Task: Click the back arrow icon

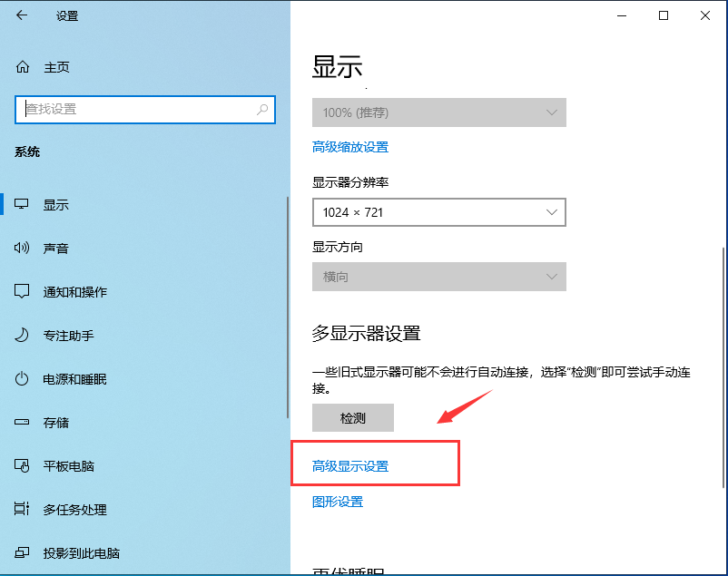Action: click(22, 16)
